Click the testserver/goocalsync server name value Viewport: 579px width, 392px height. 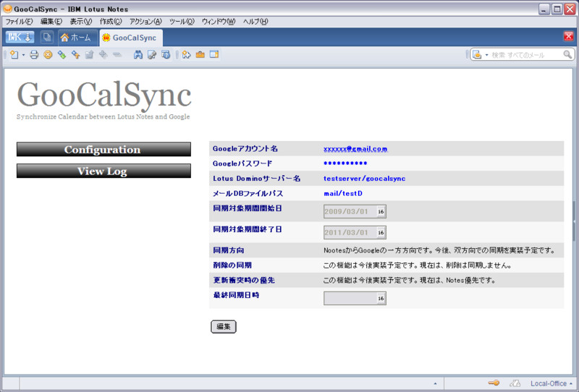coord(365,179)
